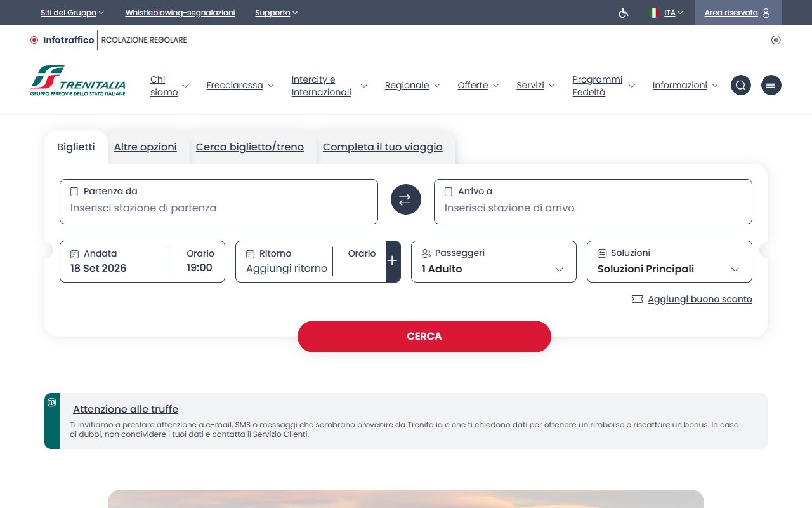Select the Biglietti tab
Image resolution: width=812 pixels, height=508 pixels.
tap(76, 147)
